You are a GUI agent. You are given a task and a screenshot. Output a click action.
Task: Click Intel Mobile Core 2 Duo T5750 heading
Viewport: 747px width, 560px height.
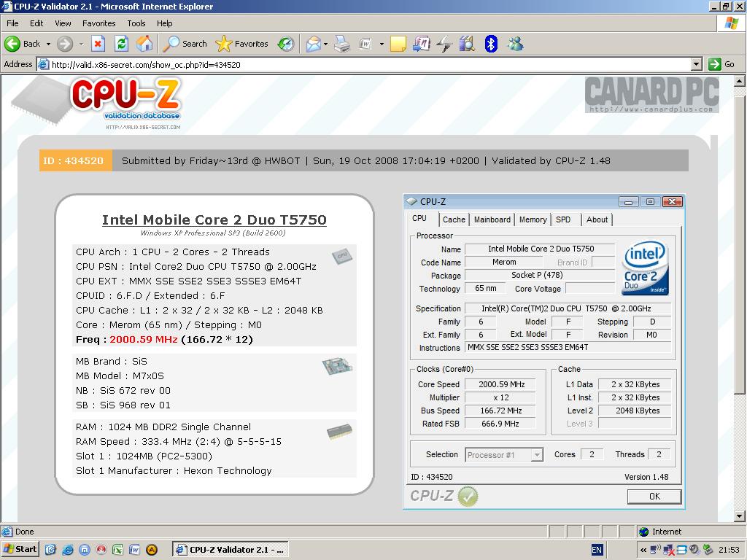[214, 220]
